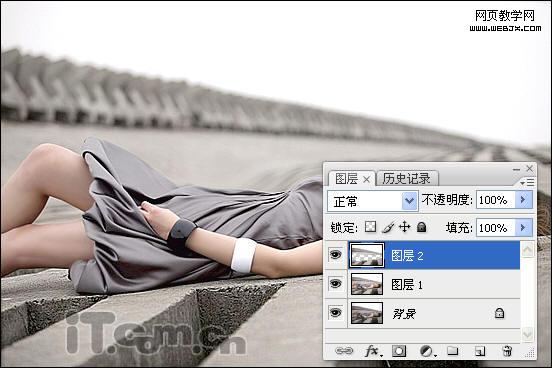Delete layer with trash icon

pos(507,351)
